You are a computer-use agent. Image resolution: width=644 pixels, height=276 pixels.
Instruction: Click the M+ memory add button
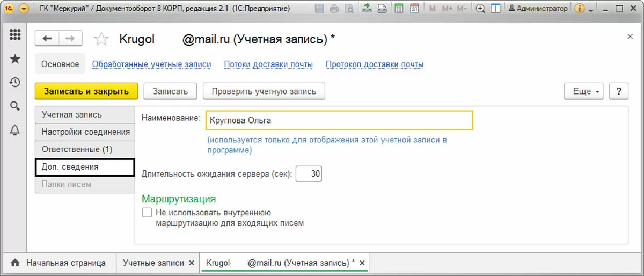(x=448, y=9)
